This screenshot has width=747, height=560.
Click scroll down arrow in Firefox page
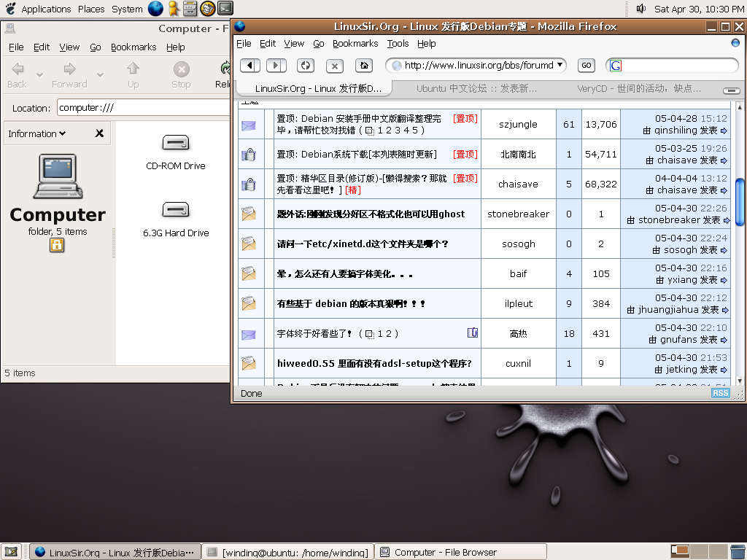[x=740, y=380]
